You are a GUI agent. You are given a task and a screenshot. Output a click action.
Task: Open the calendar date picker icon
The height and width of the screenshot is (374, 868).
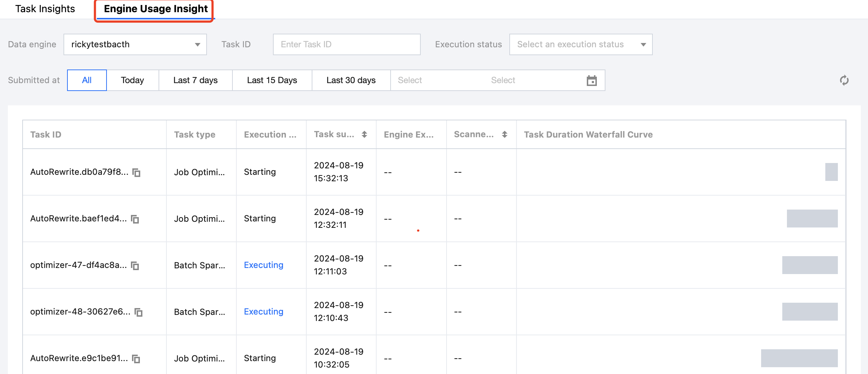coord(591,81)
